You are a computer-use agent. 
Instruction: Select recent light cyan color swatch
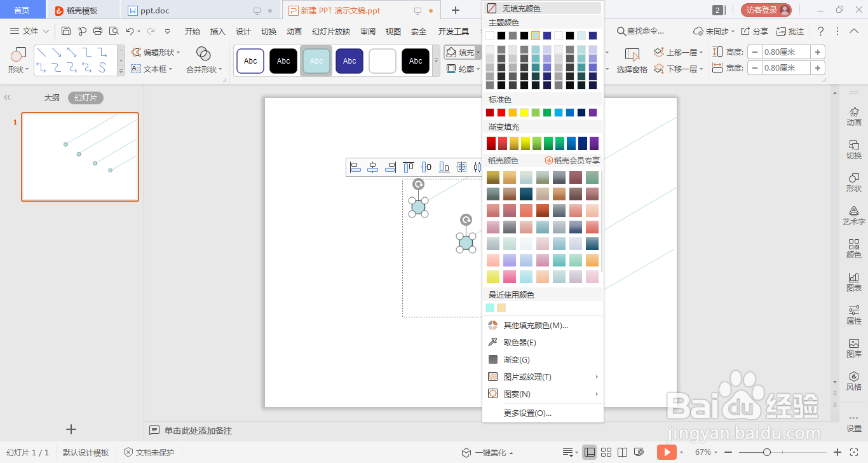pyautogui.click(x=490, y=308)
